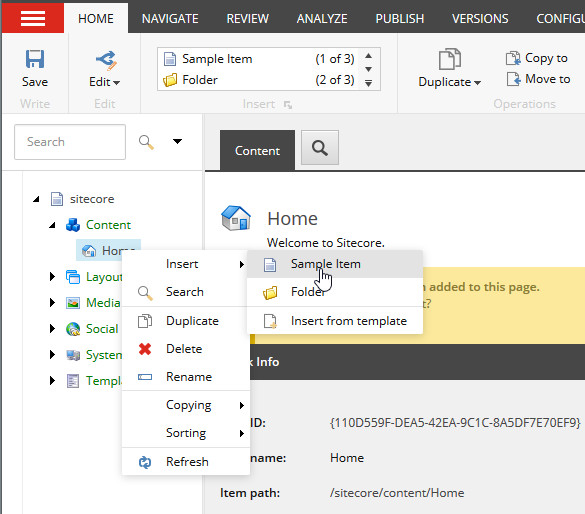The width and height of the screenshot is (585, 514).
Task: Click the Copy to icon
Action: tap(513, 58)
